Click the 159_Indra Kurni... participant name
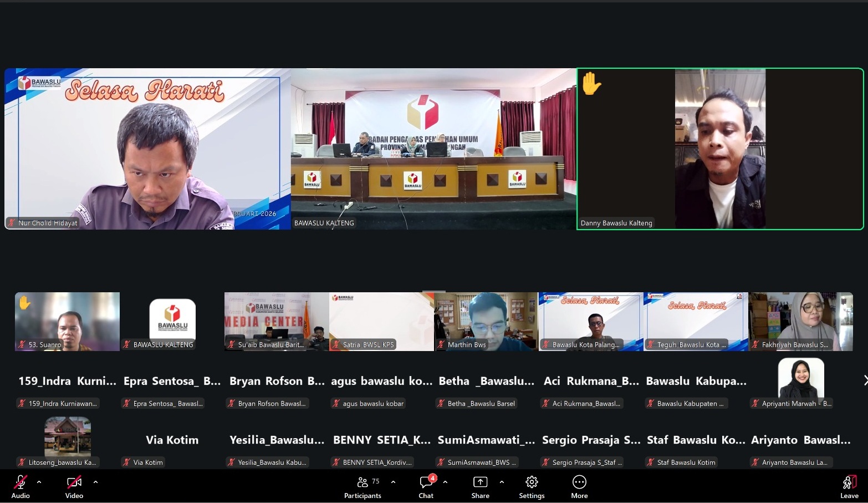The height and width of the screenshot is (503, 868). click(68, 381)
